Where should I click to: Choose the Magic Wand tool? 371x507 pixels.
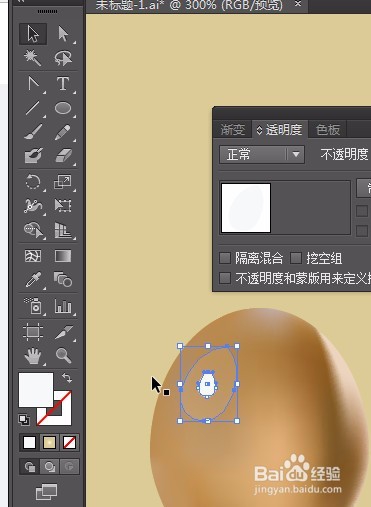click(33, 58)
